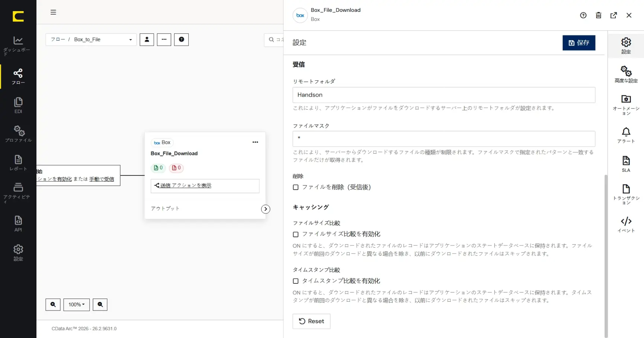Image resolution: width=644 pixels, height=338 pixels.
Task: Open the EDI section in sidebar
Action: tap(18, 106)
